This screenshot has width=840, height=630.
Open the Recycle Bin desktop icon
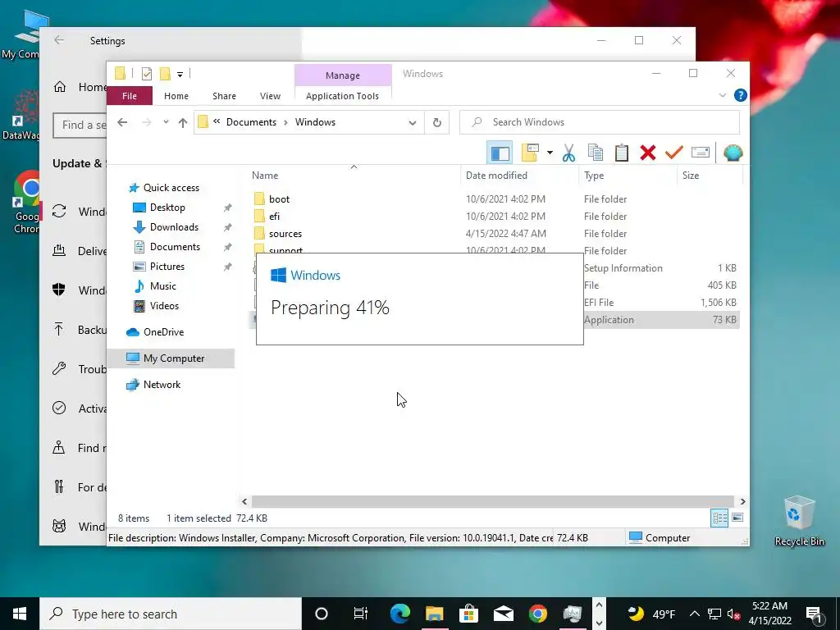(x=799, y=521)
